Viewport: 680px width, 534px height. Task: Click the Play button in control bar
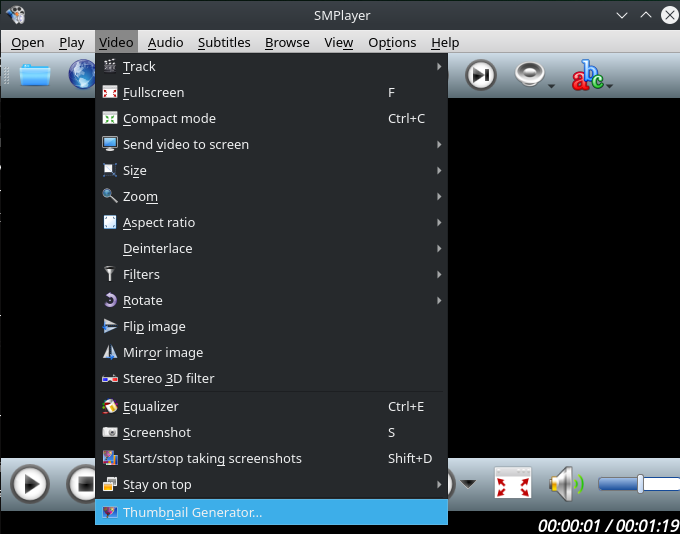tap(30, 484)
